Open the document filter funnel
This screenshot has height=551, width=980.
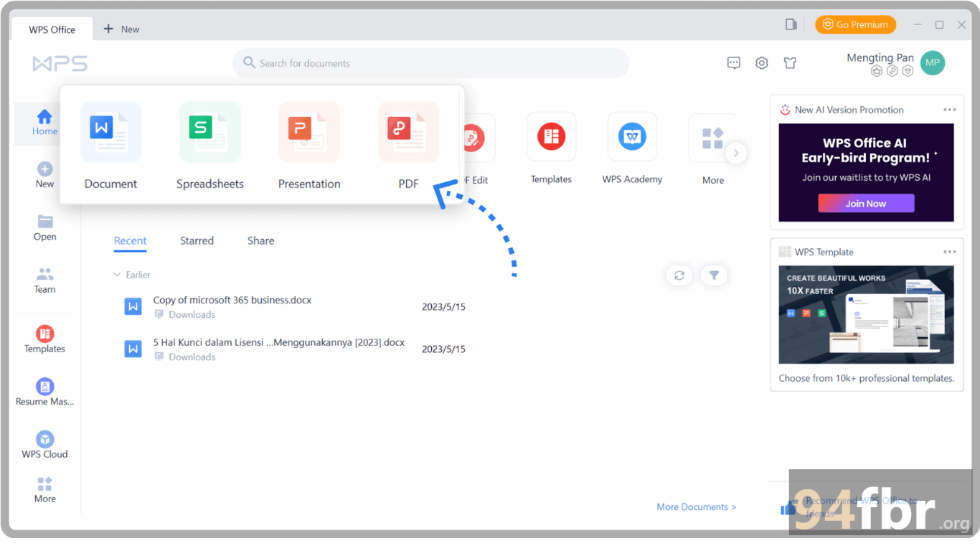714,275
